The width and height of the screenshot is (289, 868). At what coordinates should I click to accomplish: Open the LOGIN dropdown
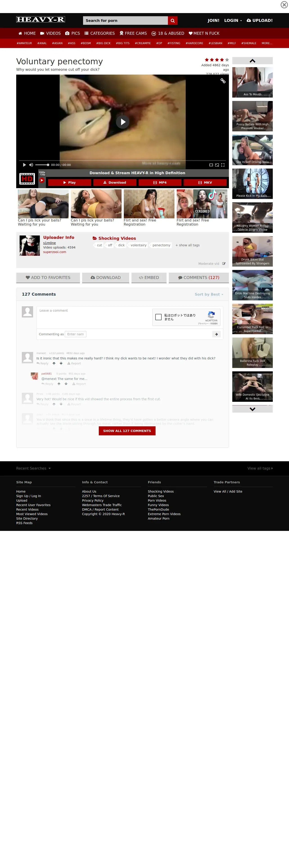(233, 21)
